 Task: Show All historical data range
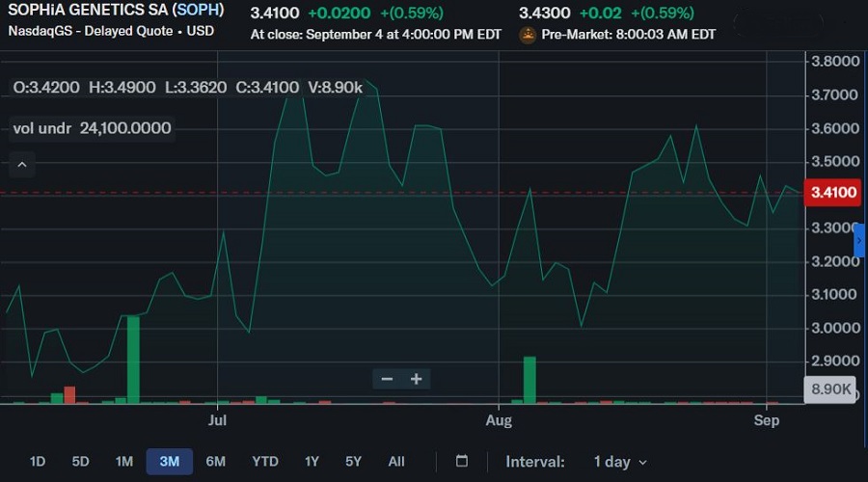pos(396,462)
